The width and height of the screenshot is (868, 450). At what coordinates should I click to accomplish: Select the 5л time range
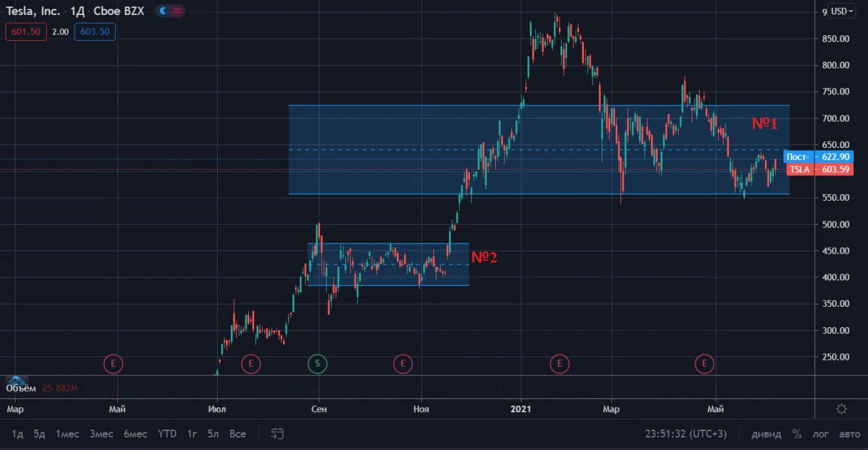point(213,434)
